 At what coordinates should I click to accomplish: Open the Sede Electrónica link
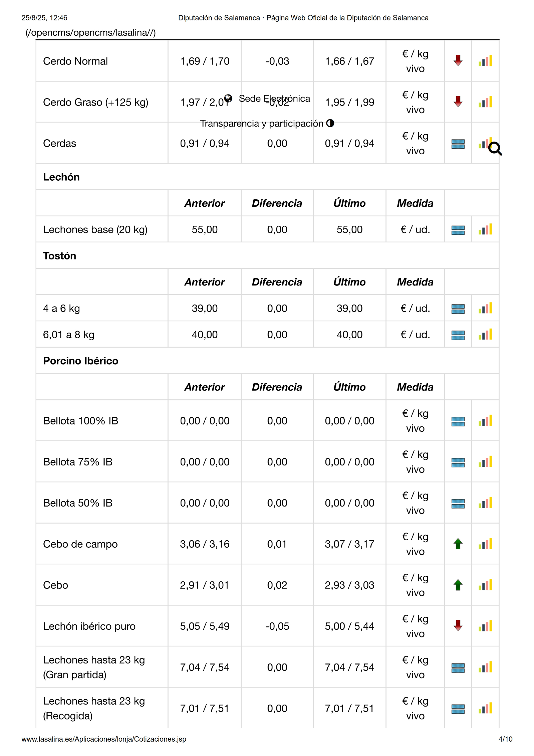pos(274,99)
